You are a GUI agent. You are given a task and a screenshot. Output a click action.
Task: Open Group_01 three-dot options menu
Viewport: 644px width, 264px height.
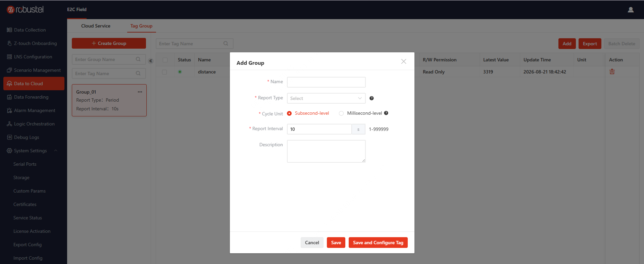click(x=140, y=92)
